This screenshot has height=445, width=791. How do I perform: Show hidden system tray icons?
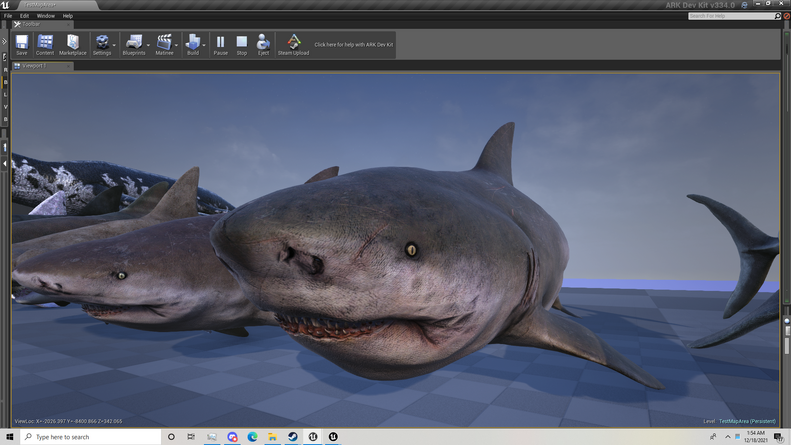[x=727, y=437]
